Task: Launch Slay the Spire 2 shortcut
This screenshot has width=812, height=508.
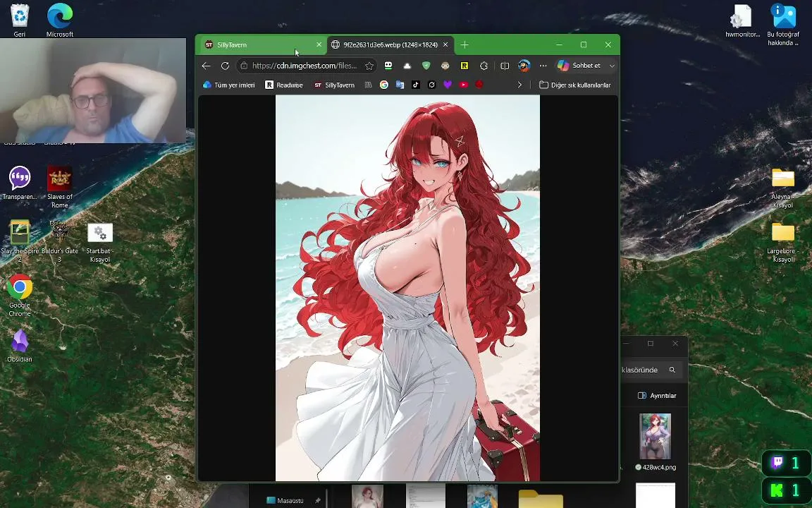Action: (20, 241)
